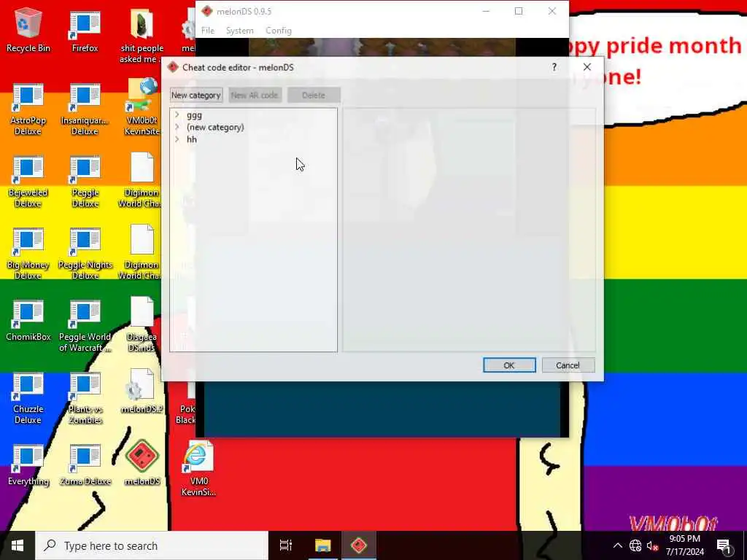The width and height of the screenshot is (747, 560).
Task: Click the volume tray icon
Action: 652,545
